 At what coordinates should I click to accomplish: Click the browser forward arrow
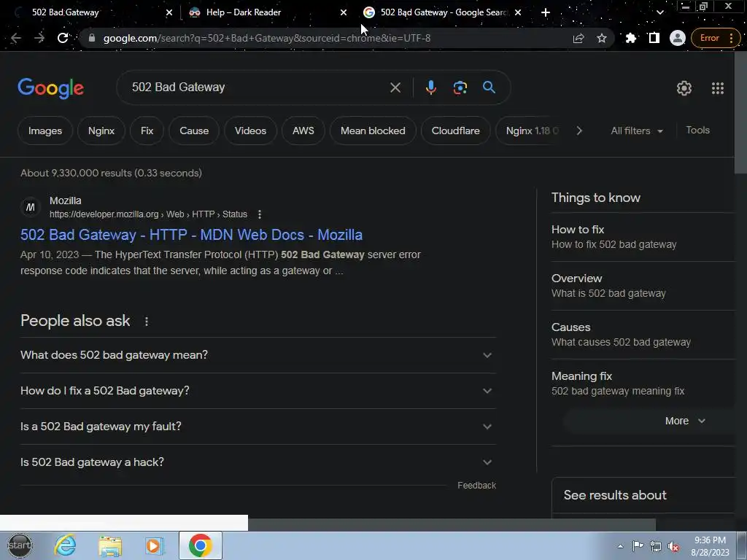(x=39, y=38)
